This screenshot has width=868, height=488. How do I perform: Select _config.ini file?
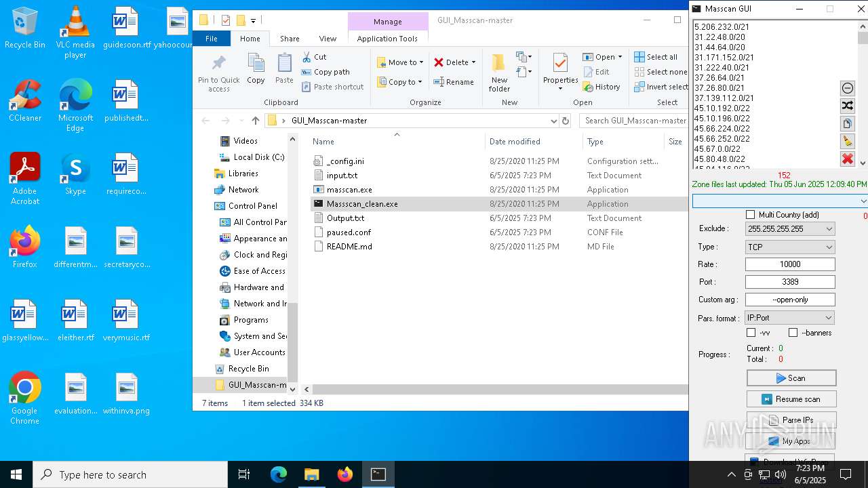[x=345, y=161]
